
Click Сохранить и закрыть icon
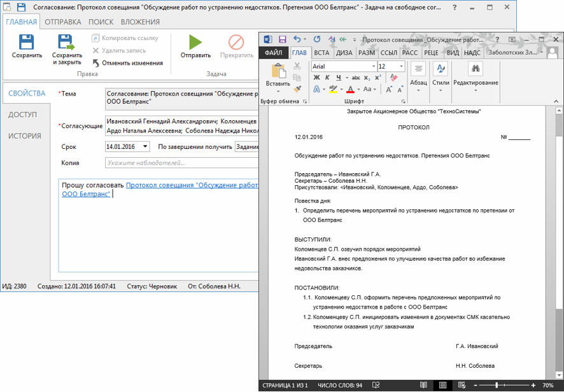tap(67, 43)
